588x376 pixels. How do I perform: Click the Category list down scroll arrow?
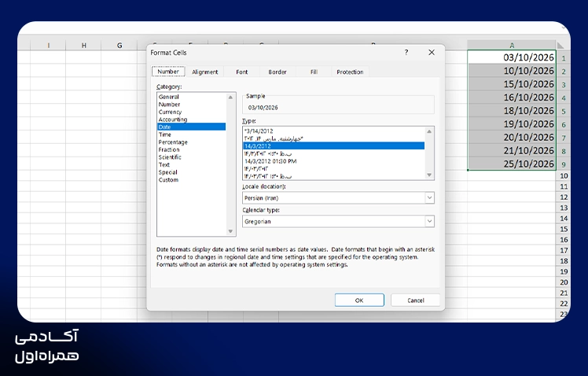(x=230, y=231)
